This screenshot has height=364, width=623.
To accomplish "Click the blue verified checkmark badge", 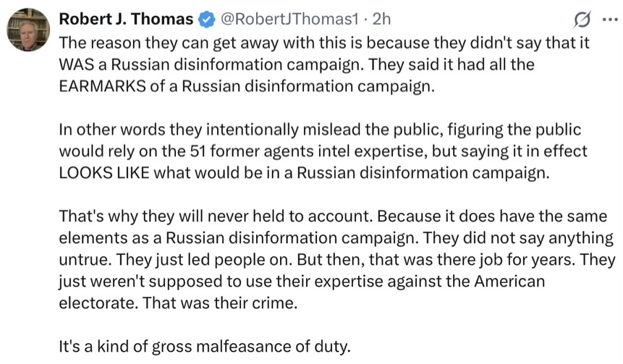I will click(206, 20).
